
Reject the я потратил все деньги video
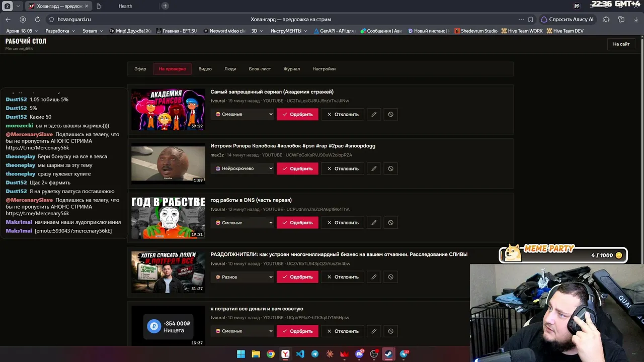tap(343, 331)
